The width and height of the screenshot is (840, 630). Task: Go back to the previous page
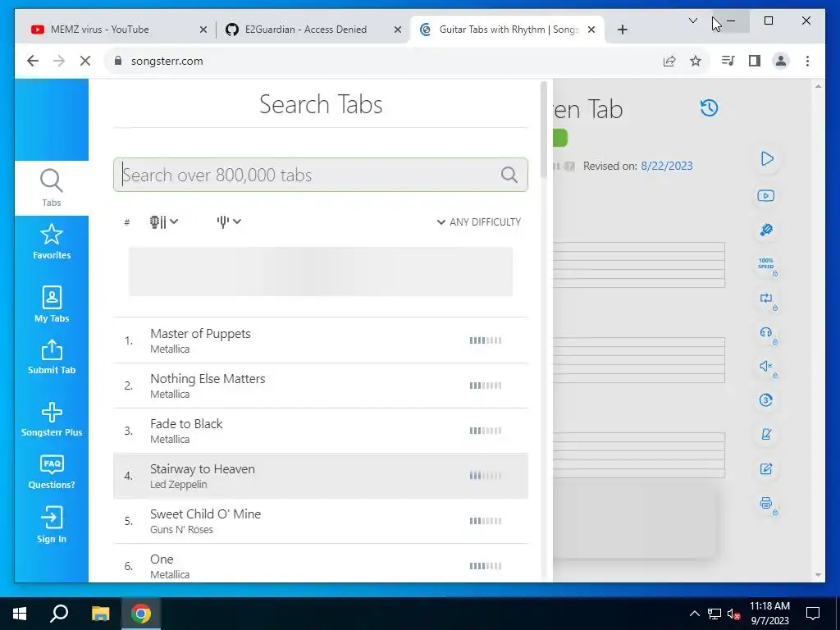[33, 61]
